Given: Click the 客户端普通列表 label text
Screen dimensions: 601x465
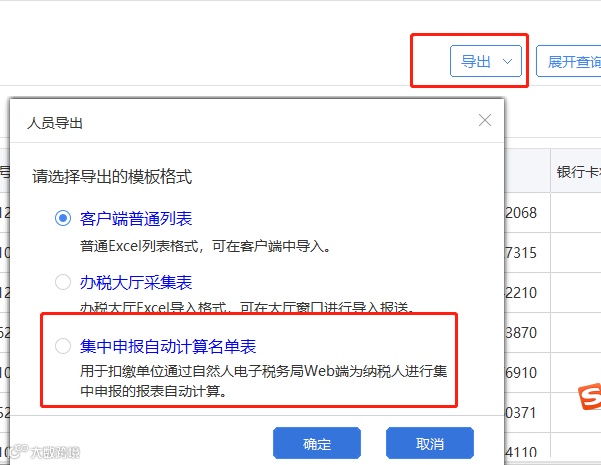Looking at the screenshot, I should tap(136, 219).
